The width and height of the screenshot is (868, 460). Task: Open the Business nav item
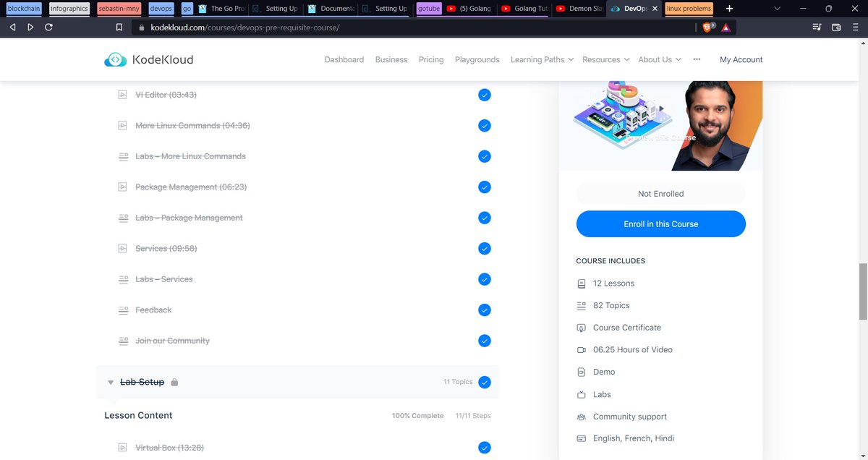click(391, 59)
